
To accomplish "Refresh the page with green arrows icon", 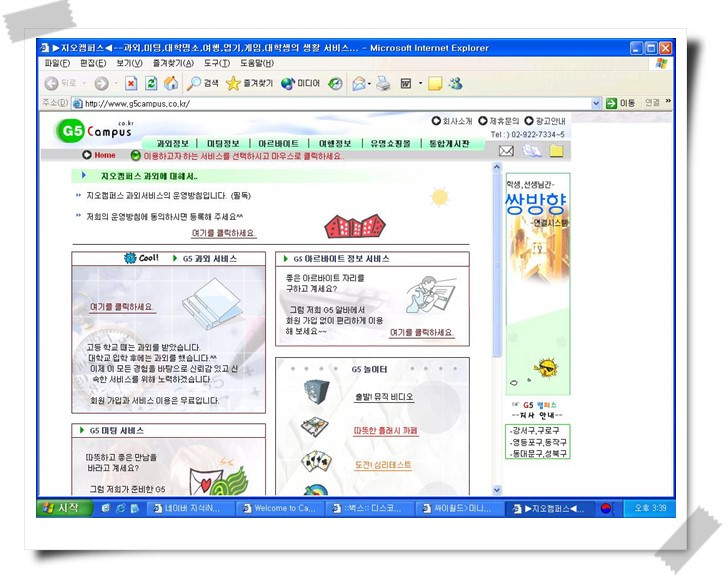I will tap(151, 83).
